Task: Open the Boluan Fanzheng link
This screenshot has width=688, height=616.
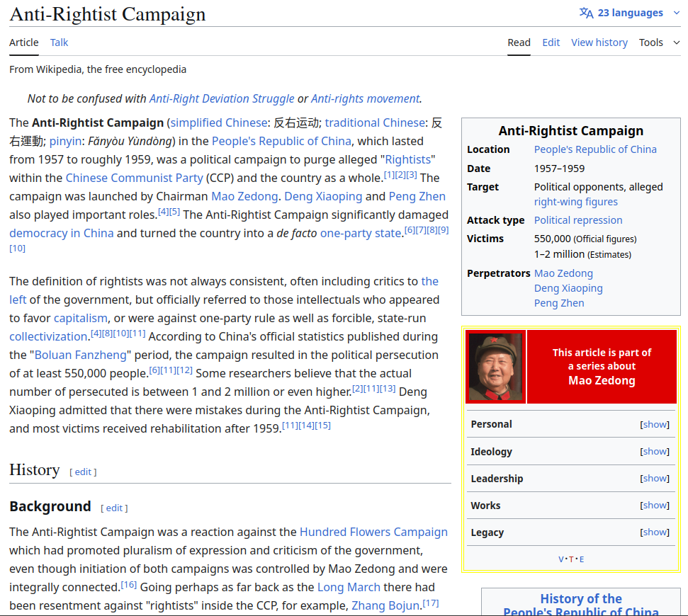Action: coord(80,355)
